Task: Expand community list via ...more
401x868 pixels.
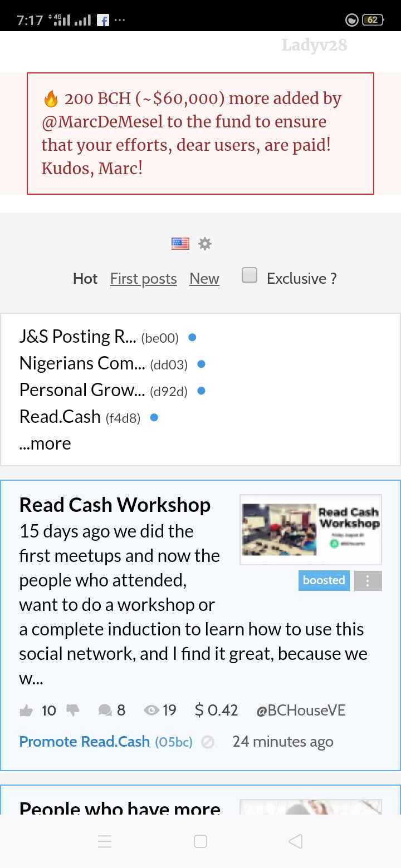Action: pos(45,443)
